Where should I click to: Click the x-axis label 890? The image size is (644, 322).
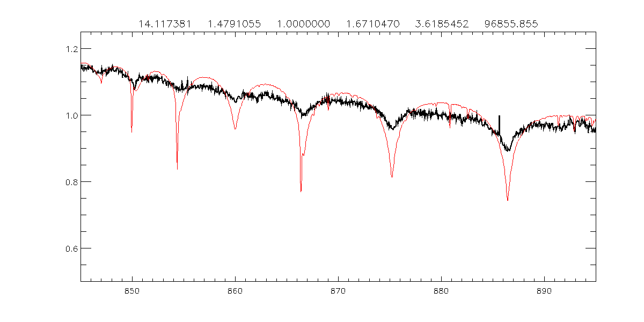click(x=544, y=290)
